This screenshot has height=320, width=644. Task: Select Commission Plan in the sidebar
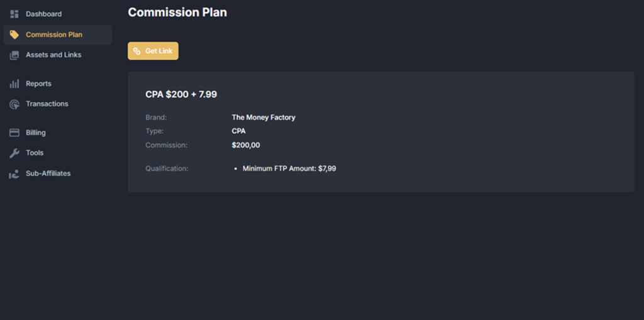tap(53, 35)
